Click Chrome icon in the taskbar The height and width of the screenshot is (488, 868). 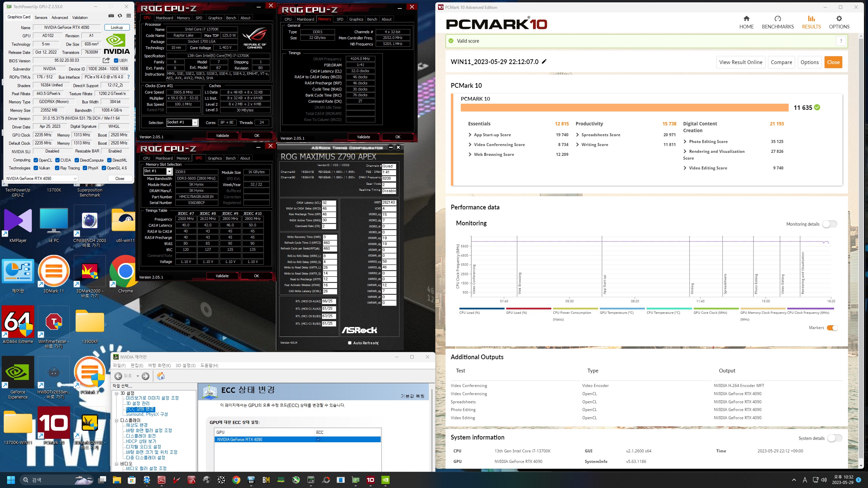coord(236,480)
